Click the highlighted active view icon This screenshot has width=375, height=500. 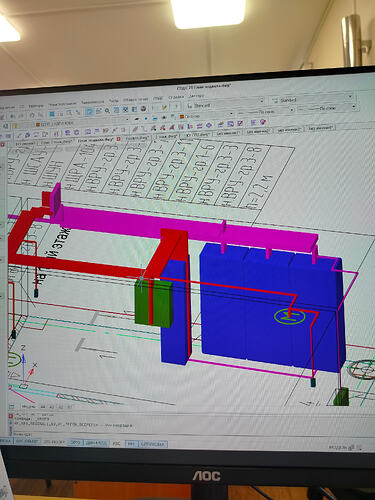[x=89, y=112]
